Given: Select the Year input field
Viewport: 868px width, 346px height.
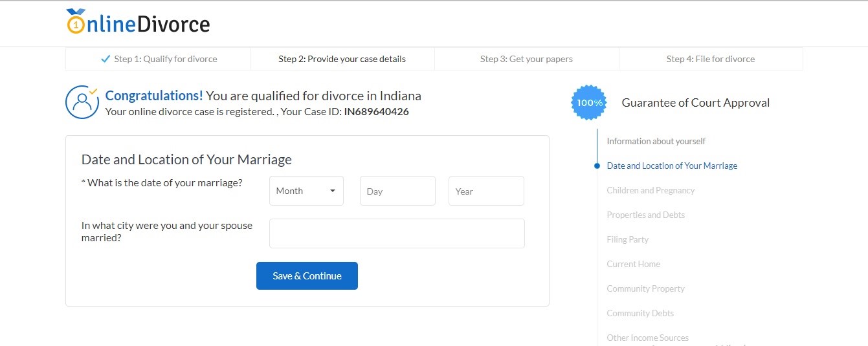Looking at the screenshot, I should click(486, 191).
